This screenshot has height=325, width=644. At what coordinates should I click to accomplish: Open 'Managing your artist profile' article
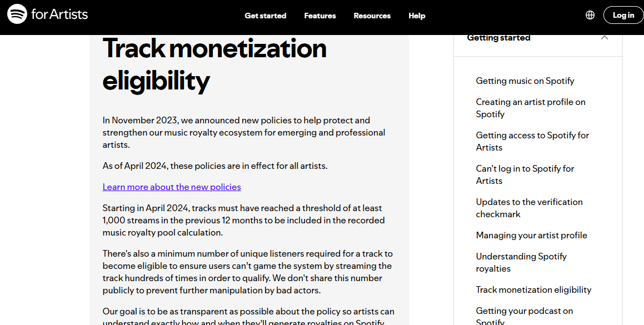(531, 236)
